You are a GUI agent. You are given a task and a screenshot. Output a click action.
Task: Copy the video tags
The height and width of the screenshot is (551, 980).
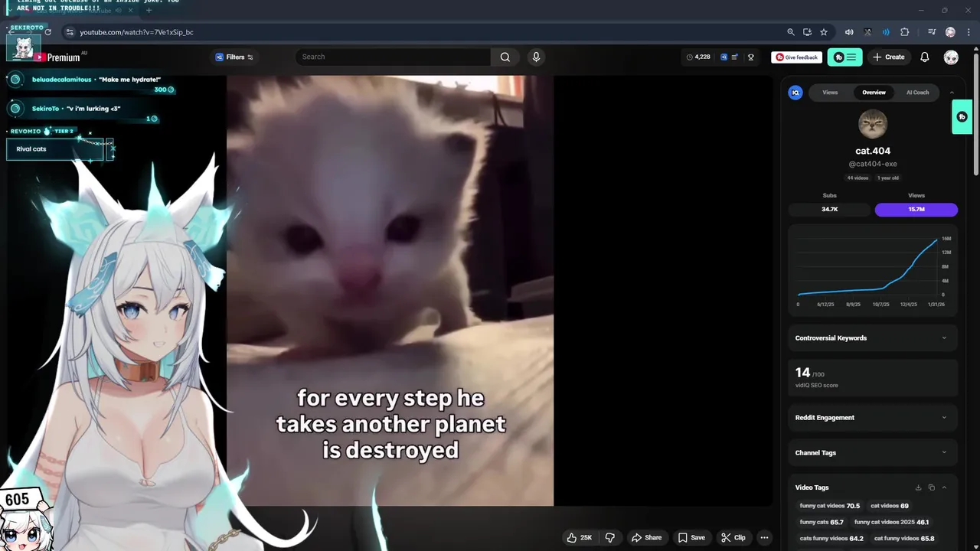pos(931,487)
